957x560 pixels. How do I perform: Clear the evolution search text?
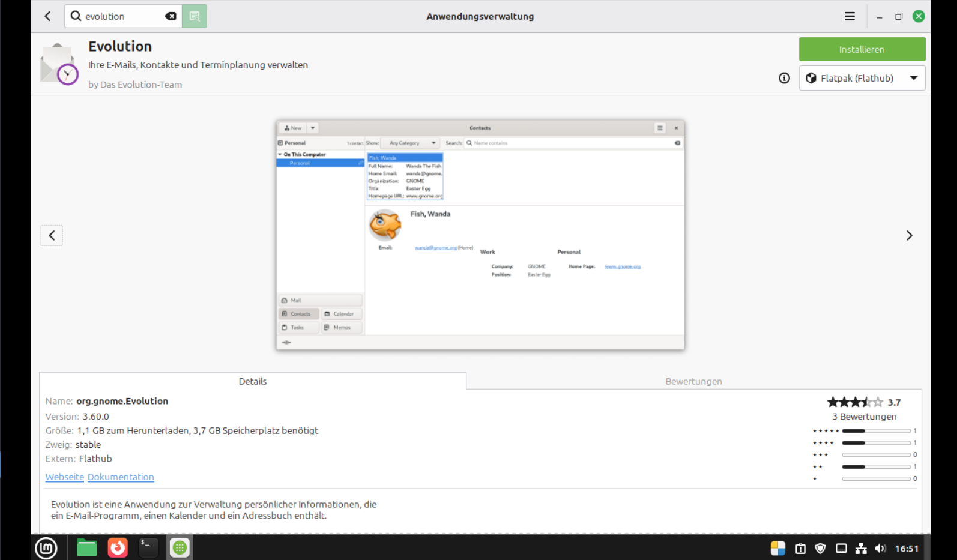click(x=171, y=16)
